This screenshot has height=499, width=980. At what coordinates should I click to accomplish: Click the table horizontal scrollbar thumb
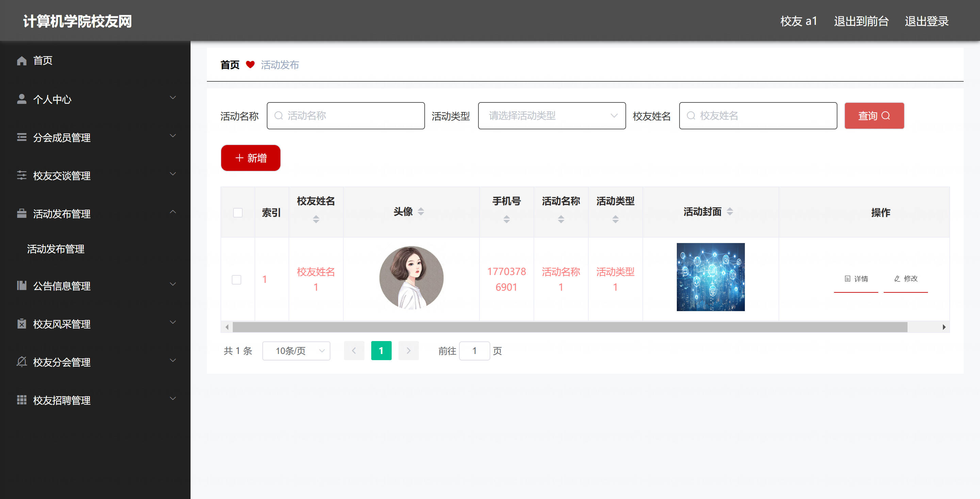pos(570,327)
